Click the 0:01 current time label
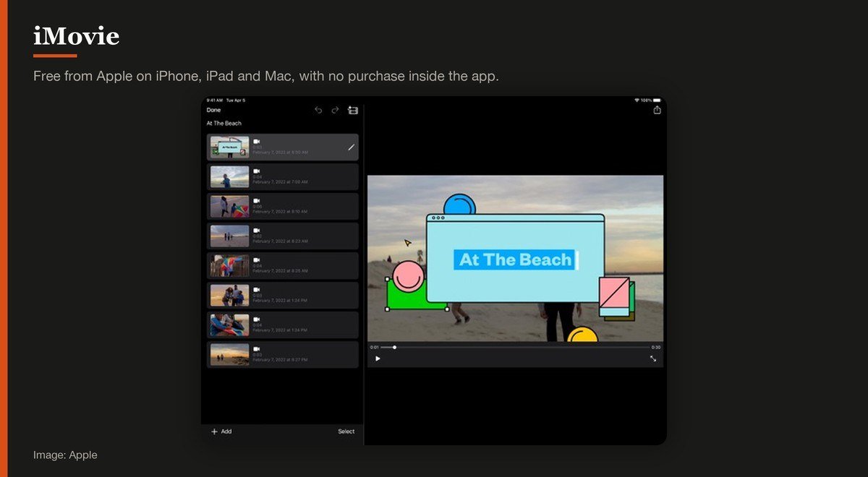The width and height of the screenshot is (868, 477). (374, 347)
